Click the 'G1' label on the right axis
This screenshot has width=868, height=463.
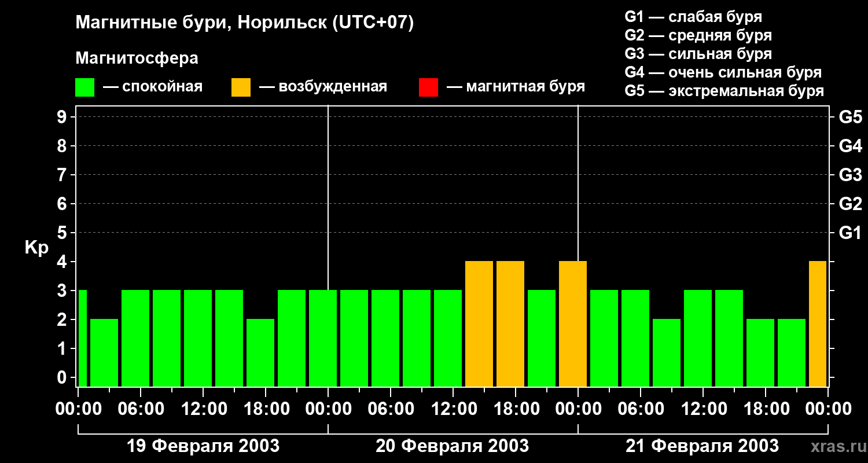[x=850, y=233]
